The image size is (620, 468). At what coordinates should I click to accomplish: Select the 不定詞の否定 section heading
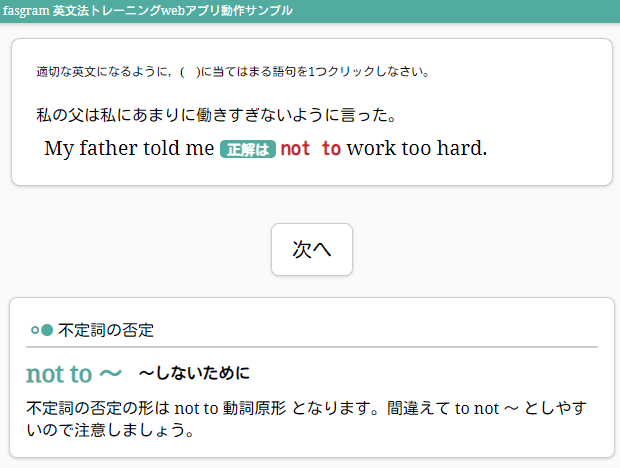(x=106, y=330)
